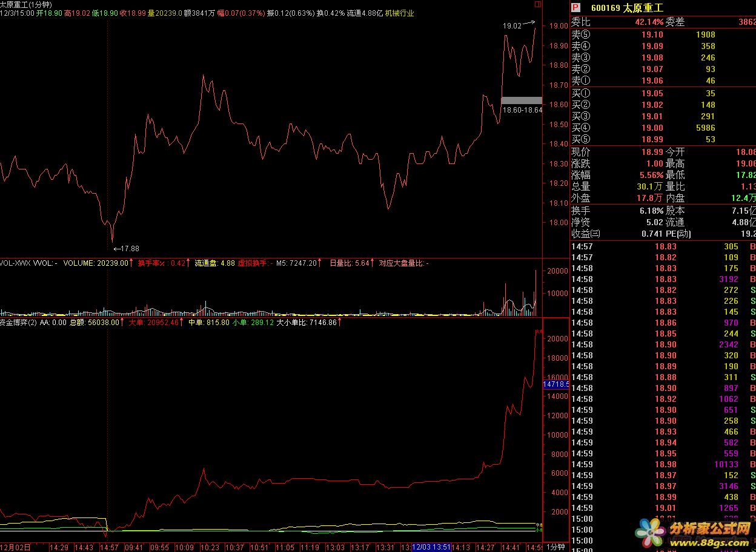The width and height of the screenshot is (756, 552).
Task: Select the 18.00 label on the price axis
Action: 558,223
